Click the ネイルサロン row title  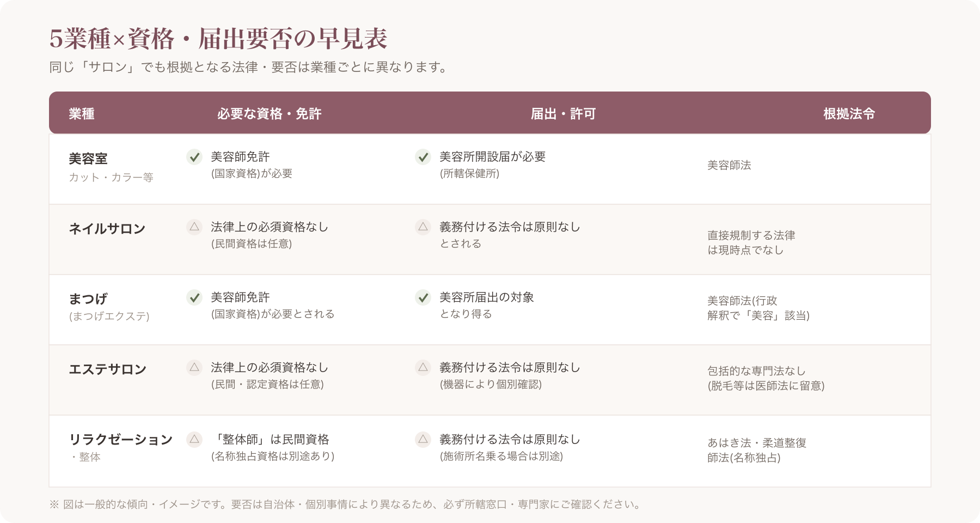pyautogui.click(x=107, y=229)
